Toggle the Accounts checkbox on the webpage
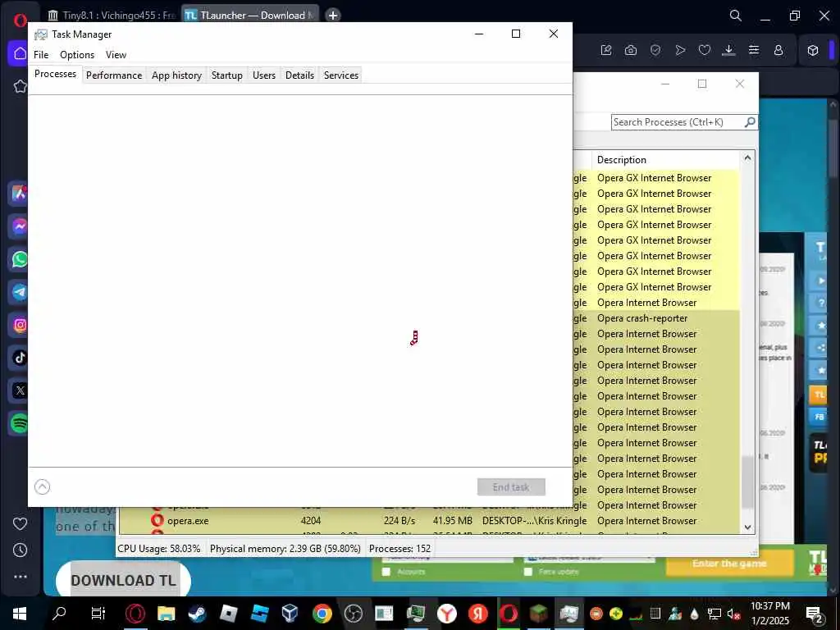The height and width of the screenshot is (630, 840). pyautogui.click(x=386, y=572)
